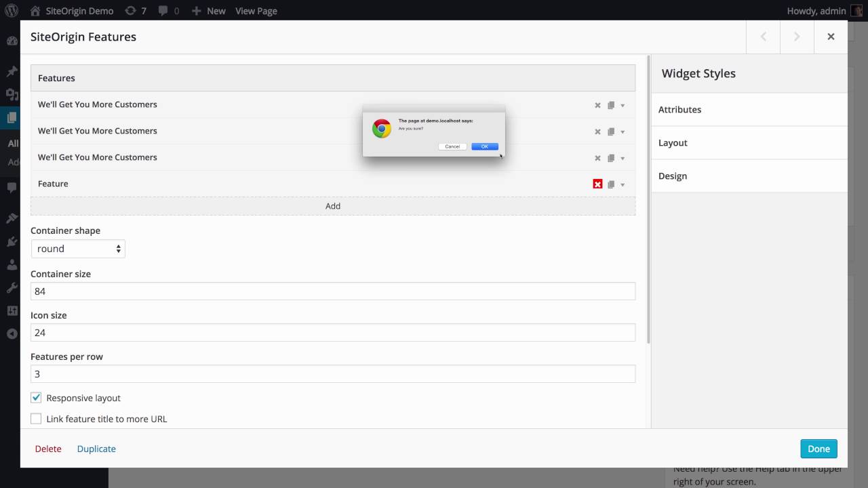Enable Link feature title to more URL

pyautogui.click(x=36, y=419)
